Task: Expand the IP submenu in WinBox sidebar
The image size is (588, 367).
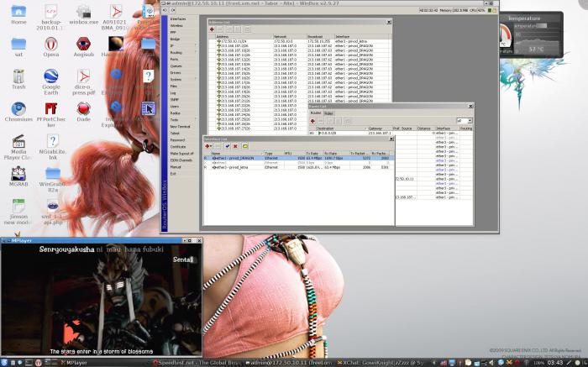Action: pos(182,45)
